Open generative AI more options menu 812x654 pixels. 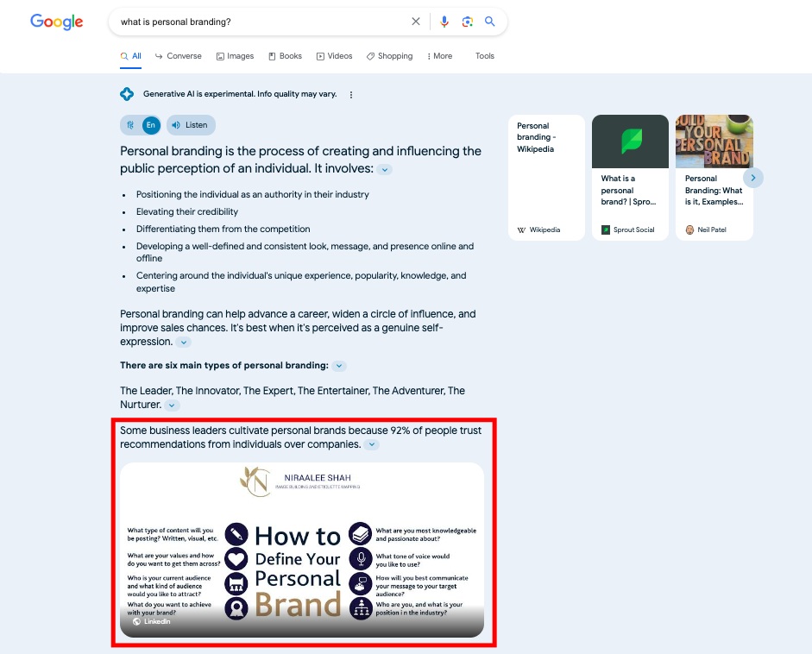point(351,95)
